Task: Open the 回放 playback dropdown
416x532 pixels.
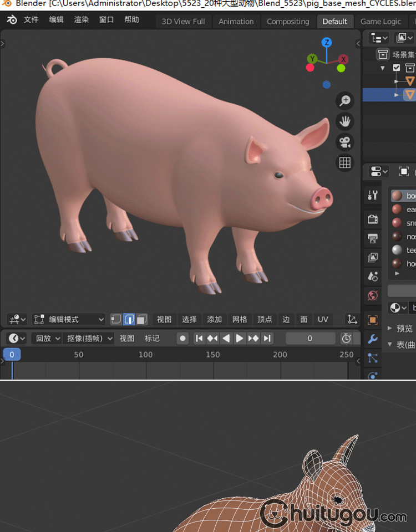Action: click(x=48, y=338)
